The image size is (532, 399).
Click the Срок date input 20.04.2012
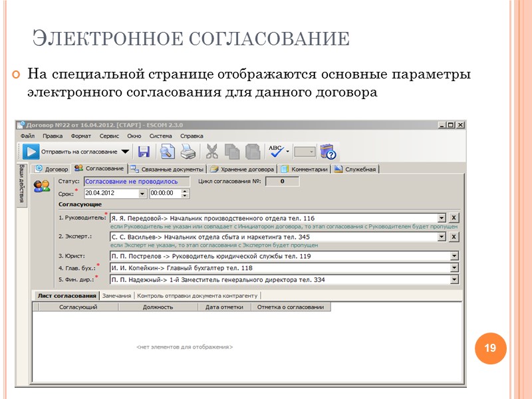(112, 194)
